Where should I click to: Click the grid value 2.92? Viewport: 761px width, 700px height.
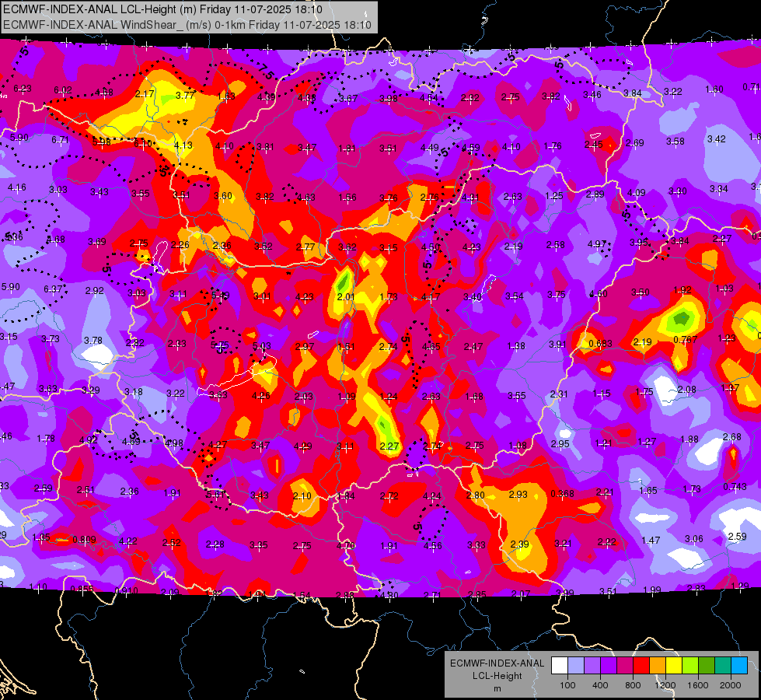point(94,290)
